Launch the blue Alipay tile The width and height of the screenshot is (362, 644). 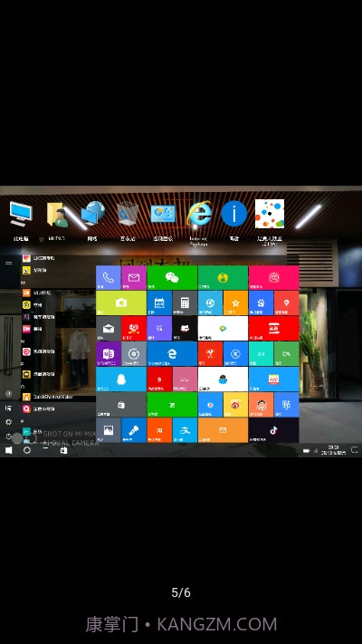(x=185, y=430)
